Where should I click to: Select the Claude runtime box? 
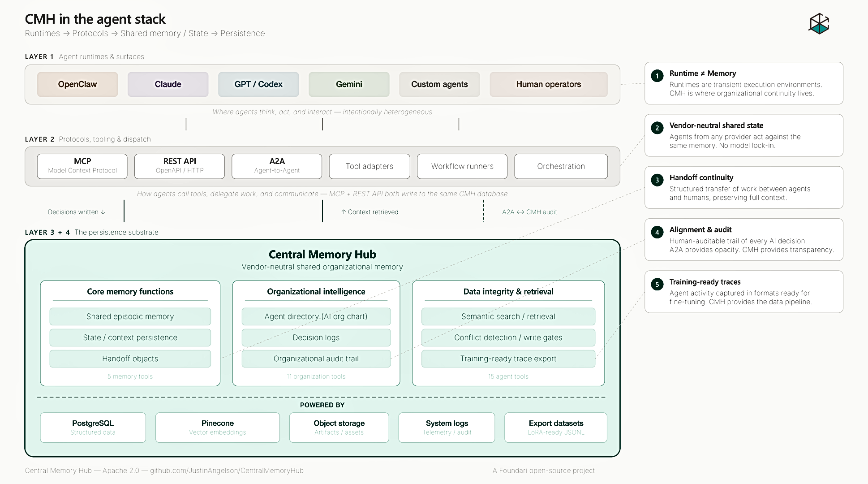point(168,84)
